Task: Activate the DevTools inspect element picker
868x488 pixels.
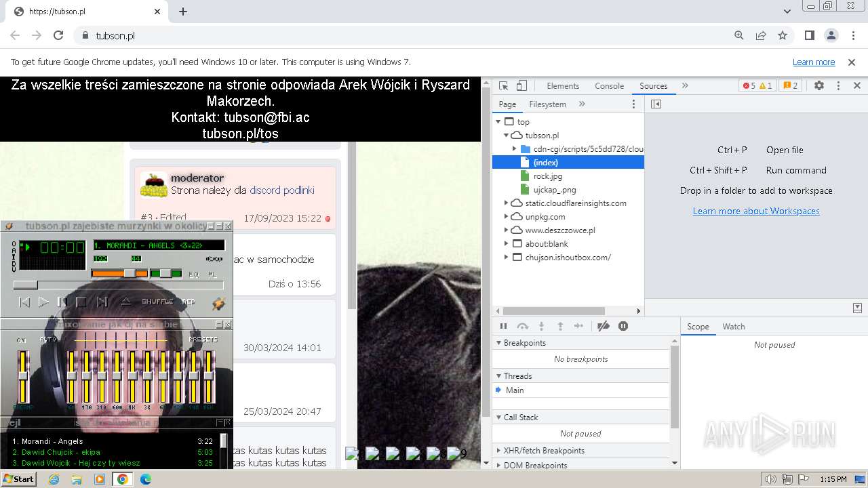Action: point(503,86)
